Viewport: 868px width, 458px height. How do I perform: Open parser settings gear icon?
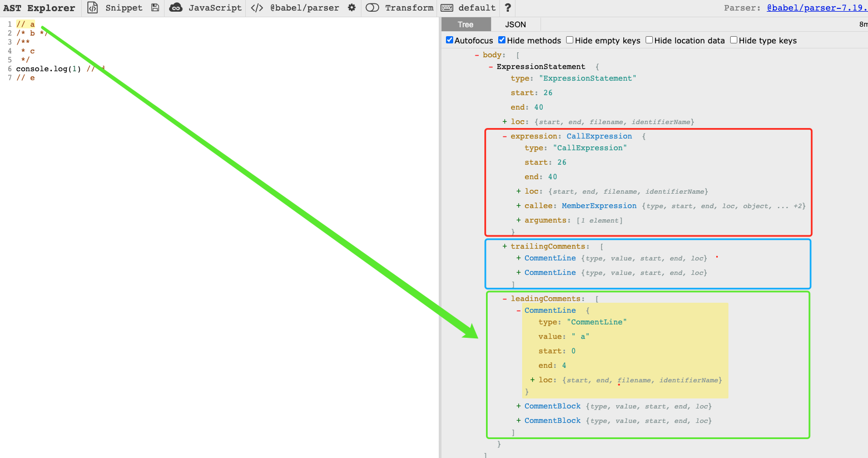(x=351, y=8)
